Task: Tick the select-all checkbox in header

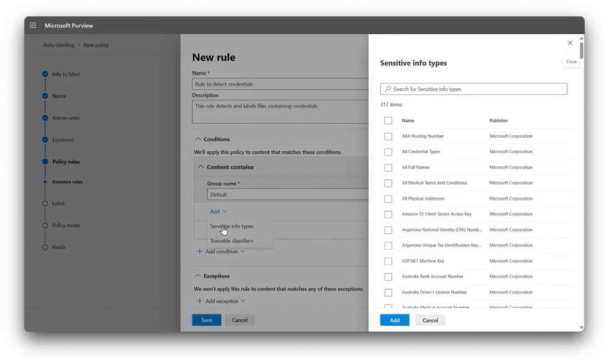Action: [388, 121]
